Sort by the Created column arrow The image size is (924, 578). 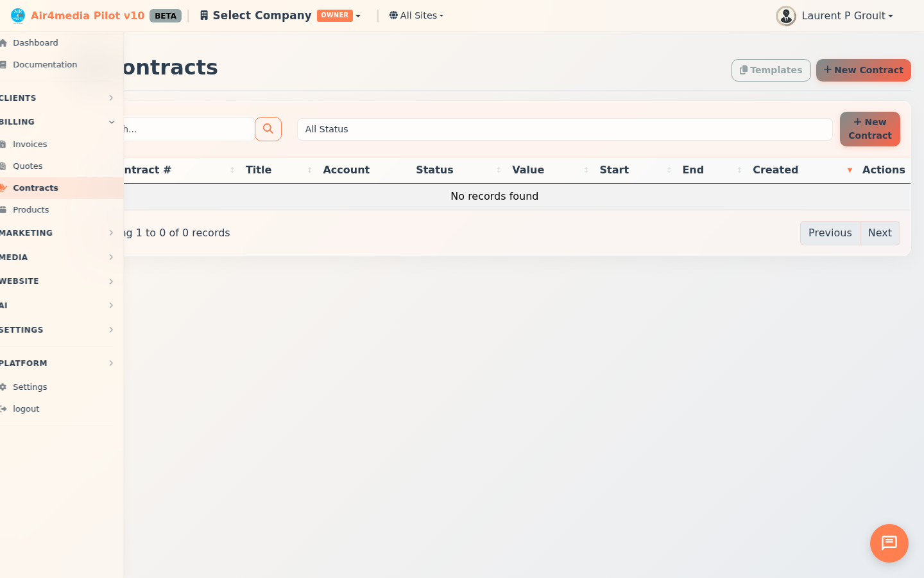pos(850,170)
